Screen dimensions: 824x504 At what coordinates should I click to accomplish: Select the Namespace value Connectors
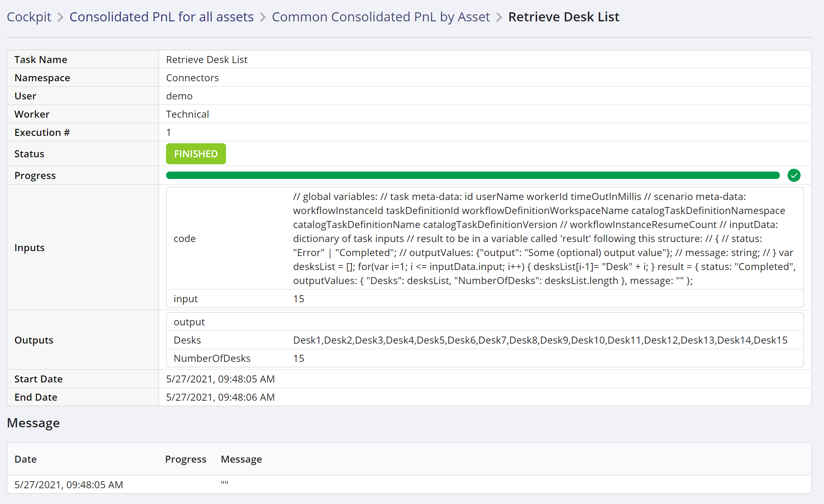click(192, 78)
